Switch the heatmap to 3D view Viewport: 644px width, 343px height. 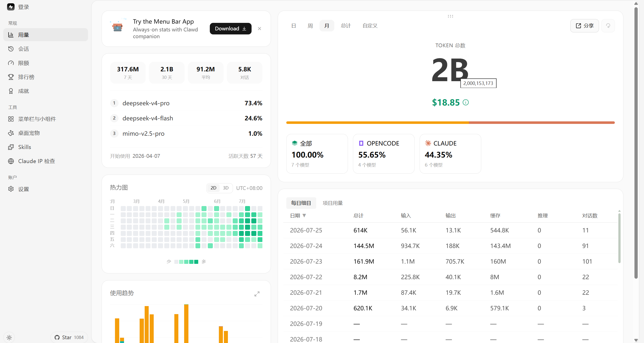click(x=226, y=188)
